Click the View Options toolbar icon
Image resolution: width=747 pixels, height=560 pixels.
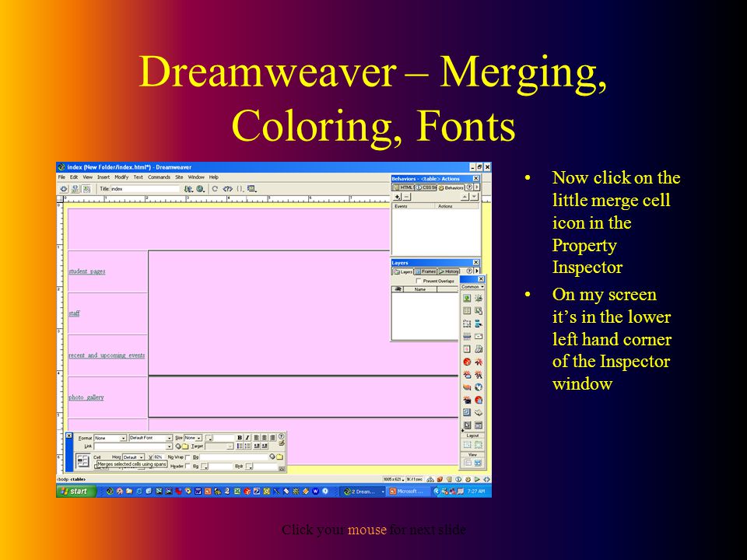coord(251,189)
